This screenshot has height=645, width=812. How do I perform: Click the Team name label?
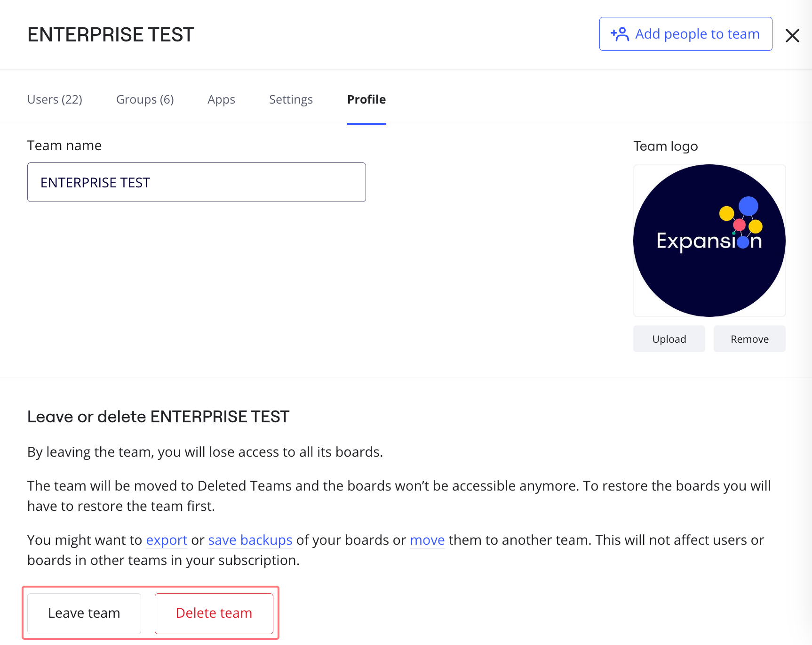[x=64, y=145]
